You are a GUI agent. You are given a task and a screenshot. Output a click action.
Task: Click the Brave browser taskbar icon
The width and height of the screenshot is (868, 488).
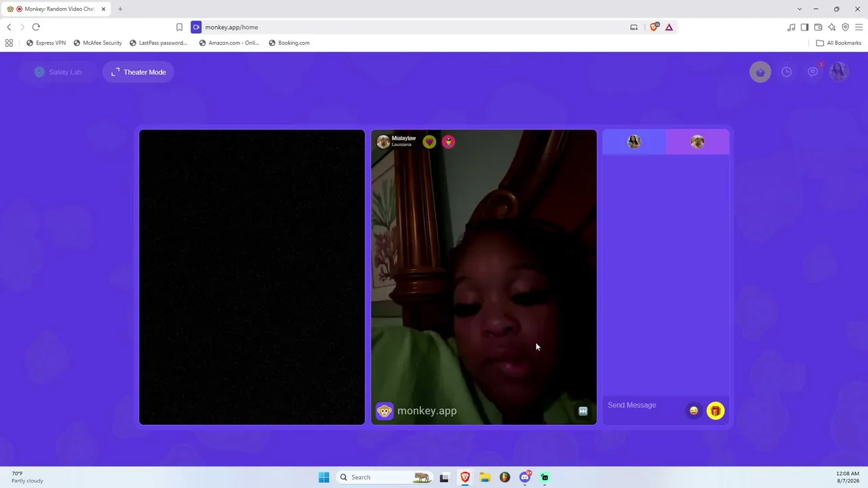click(x=465, y=477)
